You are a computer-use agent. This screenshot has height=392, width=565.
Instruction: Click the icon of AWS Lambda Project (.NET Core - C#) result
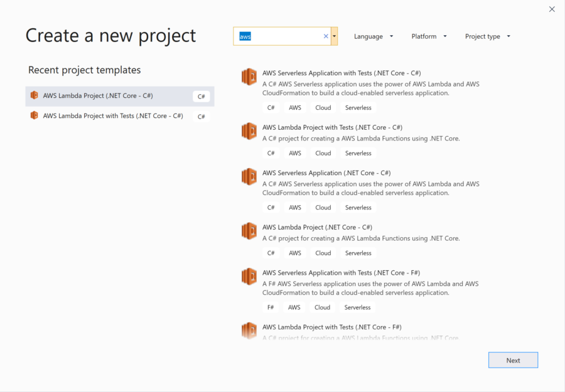[249, 231]
